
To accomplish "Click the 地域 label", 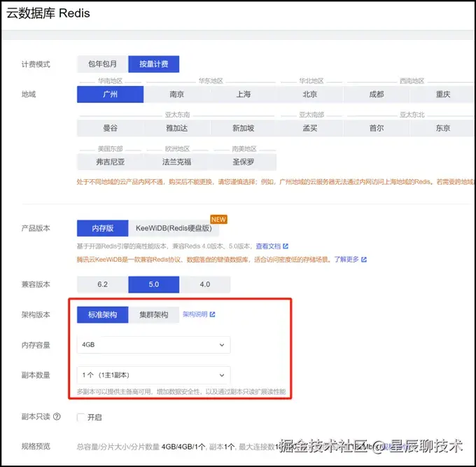I will [x=29, y=95].
